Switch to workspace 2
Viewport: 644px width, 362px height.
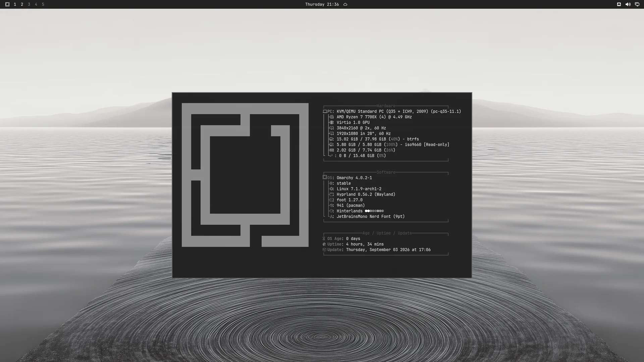(x=22, y=4)
